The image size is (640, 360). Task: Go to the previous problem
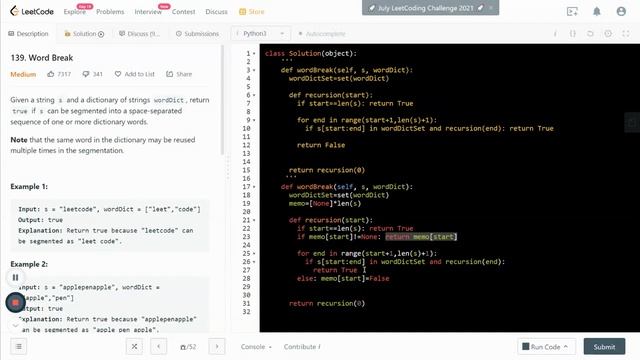point(158,347)
